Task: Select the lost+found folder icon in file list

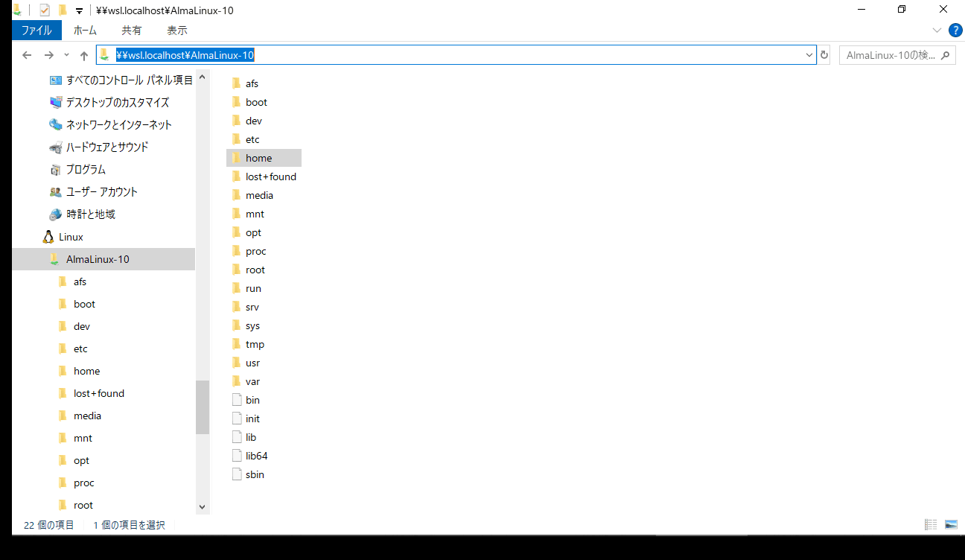Action: point(237,176)
